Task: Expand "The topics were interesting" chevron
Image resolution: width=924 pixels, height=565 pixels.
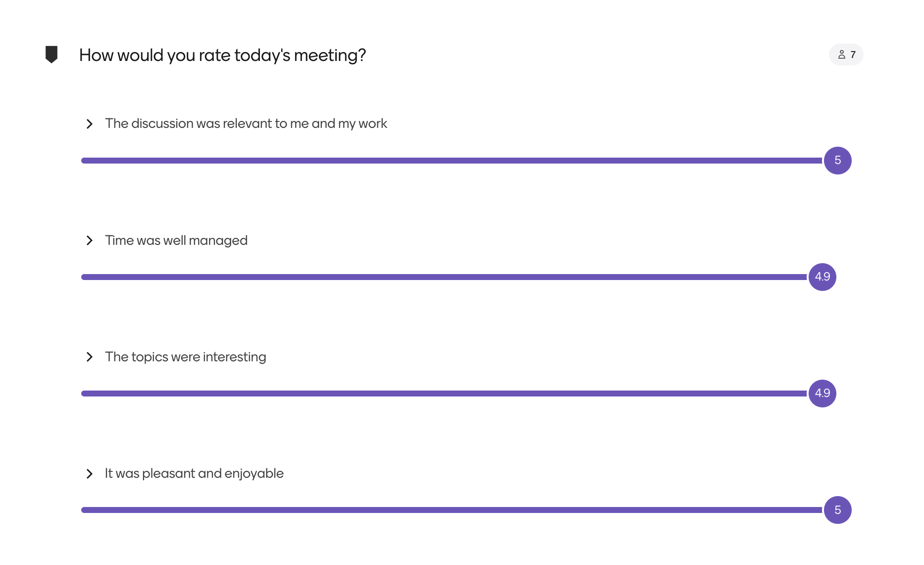Action: tap(90, 357)
